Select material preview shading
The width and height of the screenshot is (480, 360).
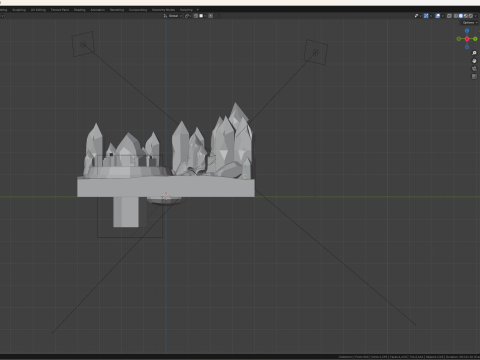(466, 16)
